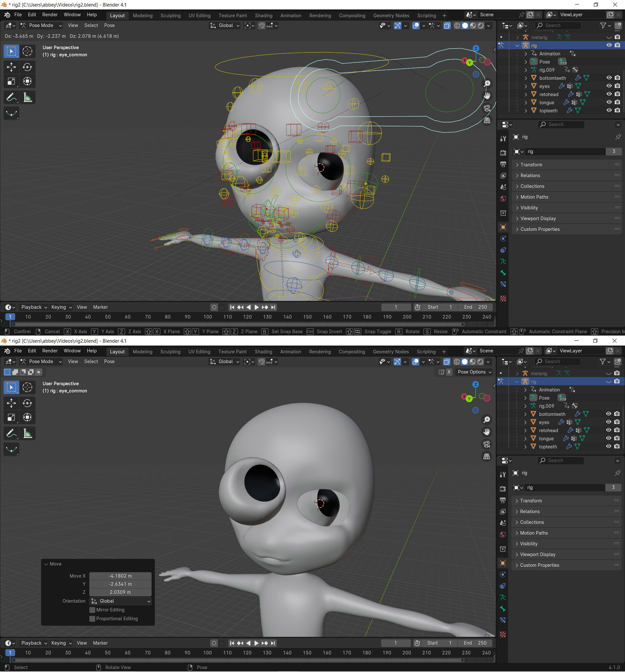The width and height of the screenshot is (625, 672).
Task: Select the Measure tool in the top window
Action: tap(27, 97)
